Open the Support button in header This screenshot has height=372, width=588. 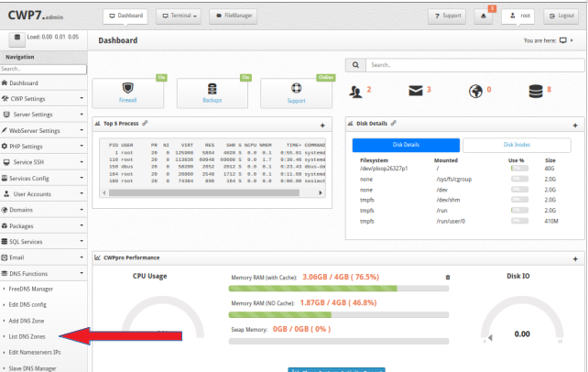[447, 16]
